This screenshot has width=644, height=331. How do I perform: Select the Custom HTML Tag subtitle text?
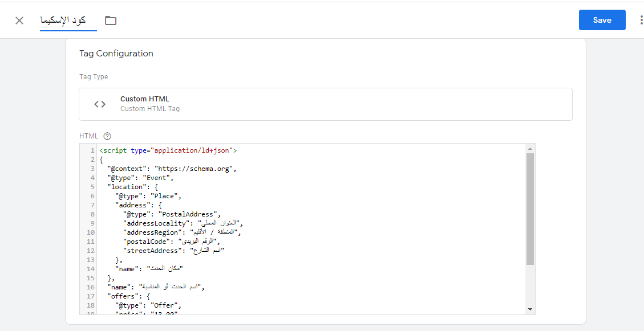pyautogui.click(x=149, y=109)
